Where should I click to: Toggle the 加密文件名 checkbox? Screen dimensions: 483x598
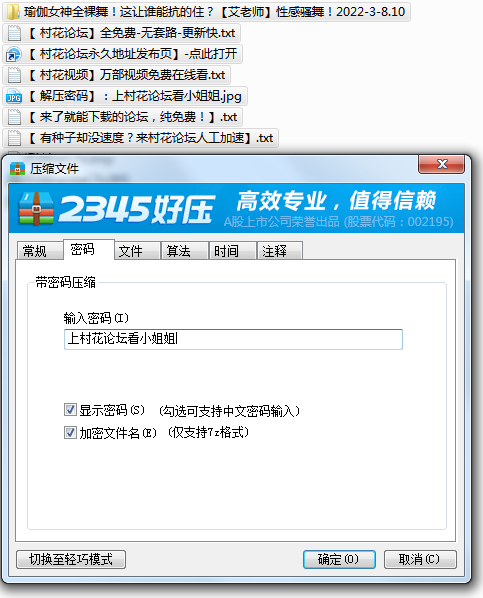tap(70, 432)
